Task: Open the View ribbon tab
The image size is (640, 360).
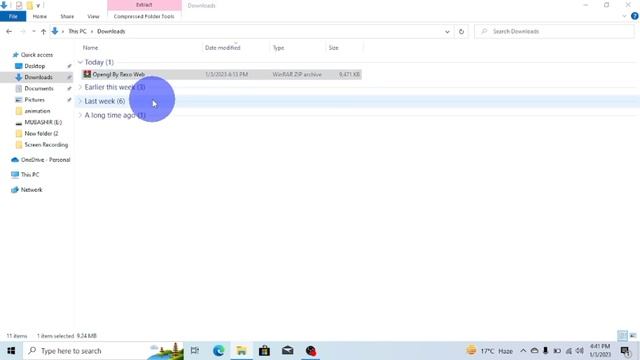Action: (x=93, y=16)
